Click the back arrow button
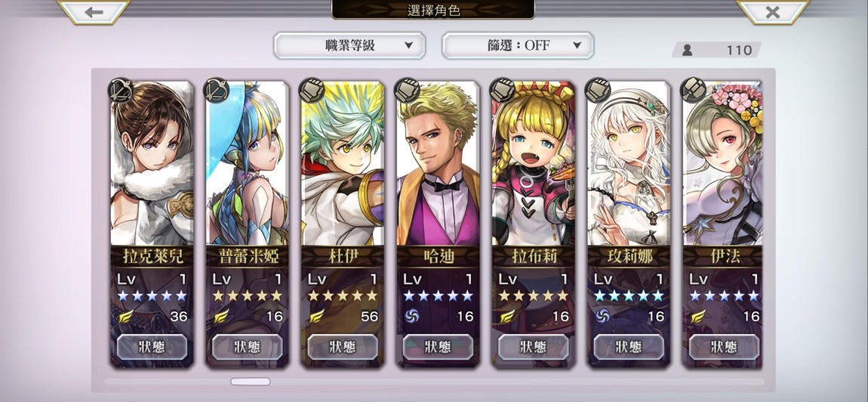This screenshot has height=402, width=868. click(x=94, y=11)
